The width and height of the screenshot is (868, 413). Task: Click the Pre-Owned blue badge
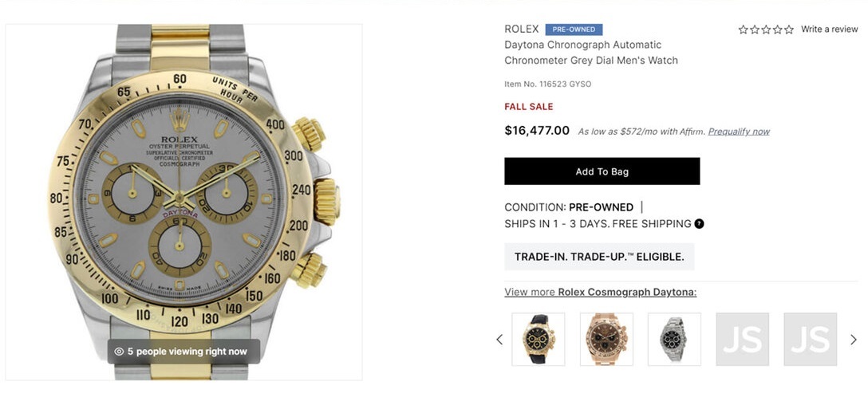click(x=574, y=29)
